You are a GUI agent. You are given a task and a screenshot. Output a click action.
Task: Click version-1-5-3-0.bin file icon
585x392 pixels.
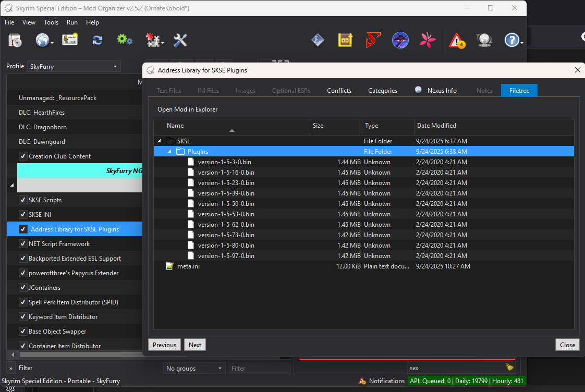pos(191,162)
